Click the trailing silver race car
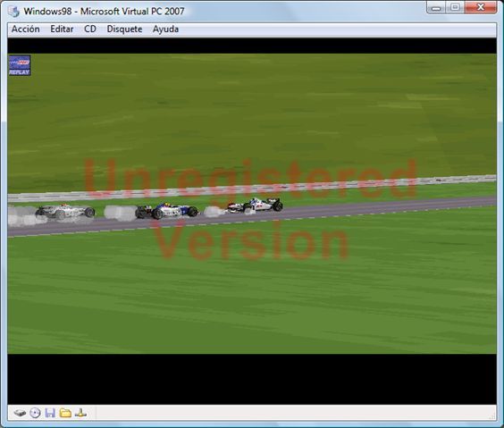This screenshot has height=428, width=504. pos(65,212)
